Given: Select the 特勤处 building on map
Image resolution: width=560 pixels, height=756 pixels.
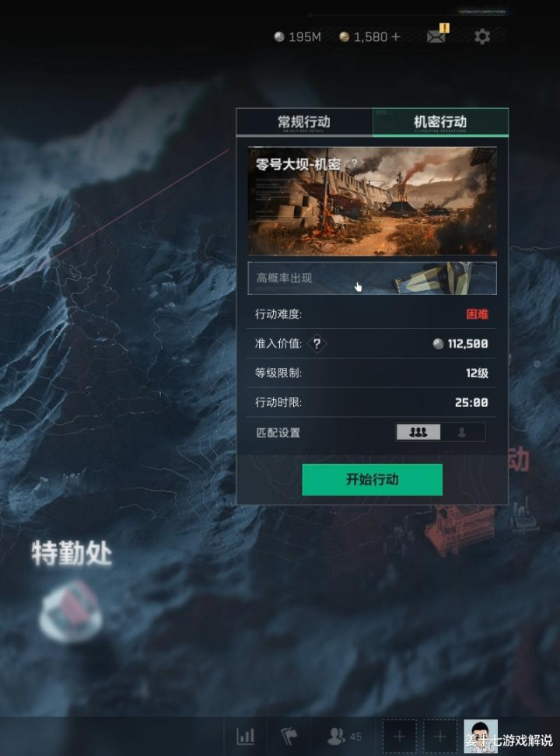Looking at the screenshot, I should (71, 610).
